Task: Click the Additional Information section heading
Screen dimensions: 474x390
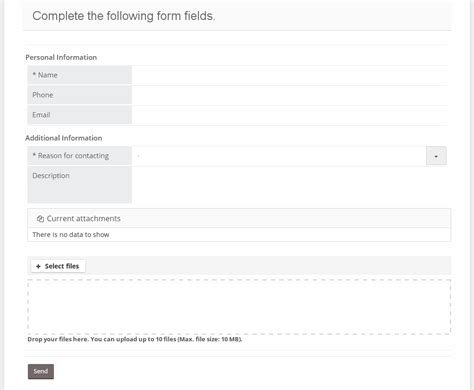Action: (x=64, y=138)
